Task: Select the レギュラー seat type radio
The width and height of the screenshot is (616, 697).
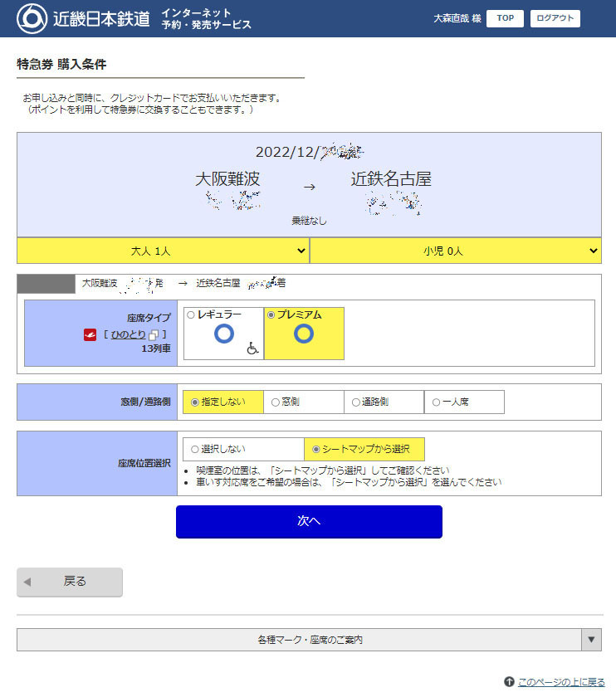Action: click(191, 314)
